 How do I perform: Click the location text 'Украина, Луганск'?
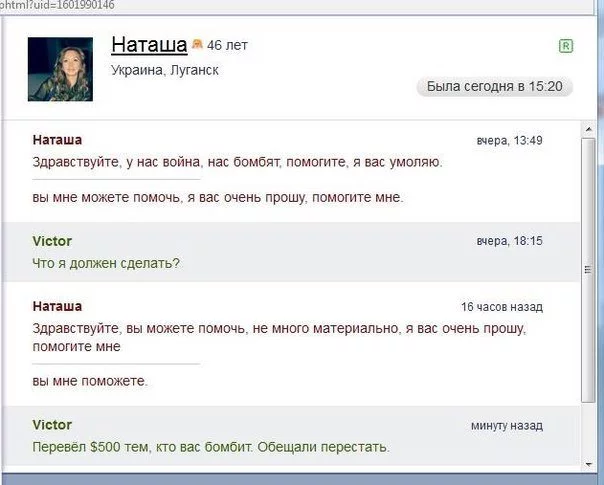pyautogui.click(x=165, y=70)
